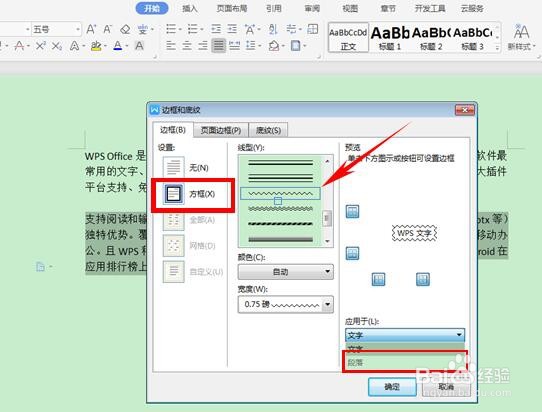Choose 自定义(U) custom border setting
The image size is (542, 412).
pos(193,272)
